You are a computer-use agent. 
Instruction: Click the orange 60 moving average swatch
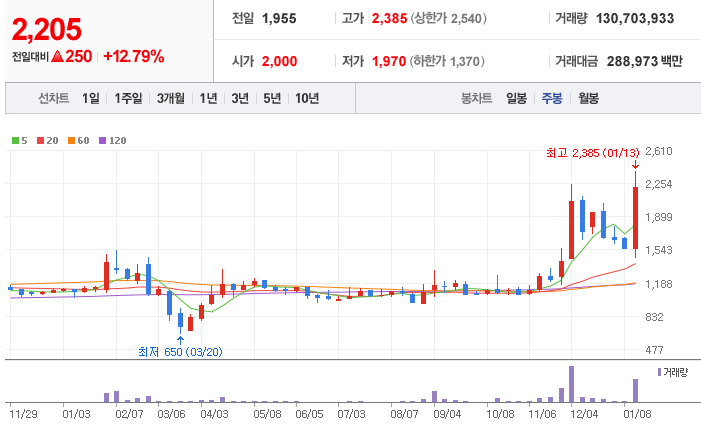[x=71, y=140]
